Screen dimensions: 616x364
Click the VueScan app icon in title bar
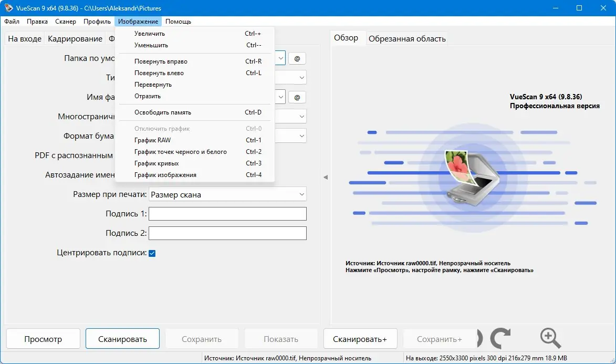click(x=8, y=8)
